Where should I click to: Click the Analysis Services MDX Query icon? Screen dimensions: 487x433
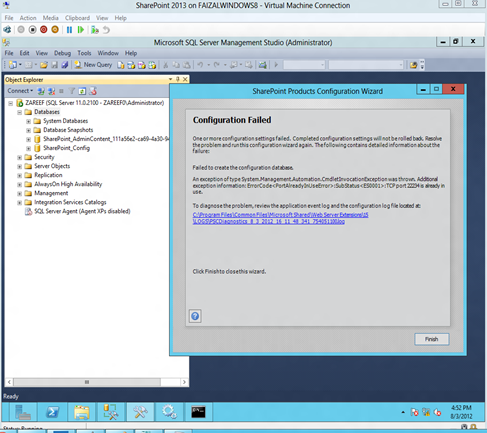(131, 65)
